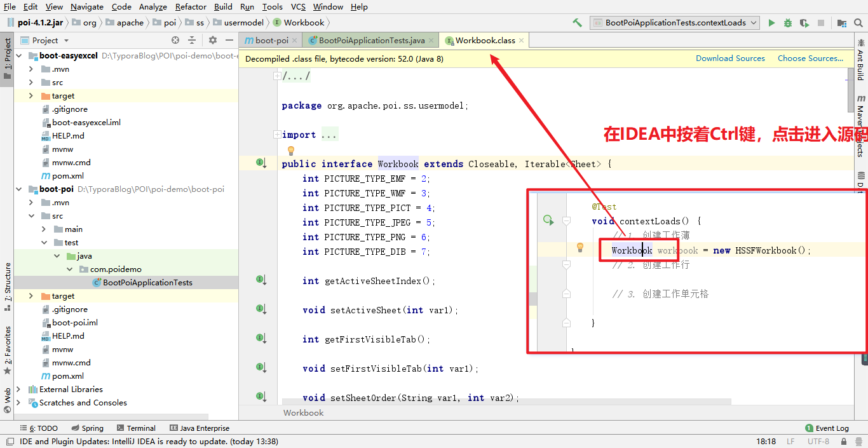Click poi-4.1.2.jar in the breadcrumb bar
The width and height of the screenshot is (868, 448).
[34, 23]
